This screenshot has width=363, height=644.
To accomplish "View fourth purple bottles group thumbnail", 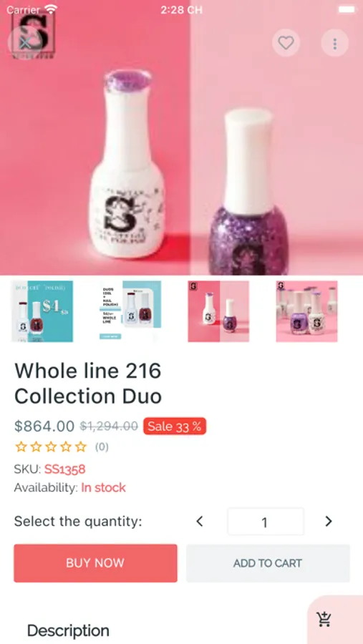I will tap(306, 311).
